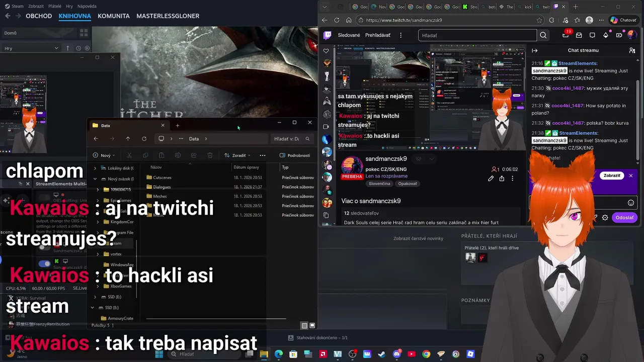Viewport: 644px width, 362px height.
Task: Open Google Chrome from the taskbar
Action: click(426, 354)
